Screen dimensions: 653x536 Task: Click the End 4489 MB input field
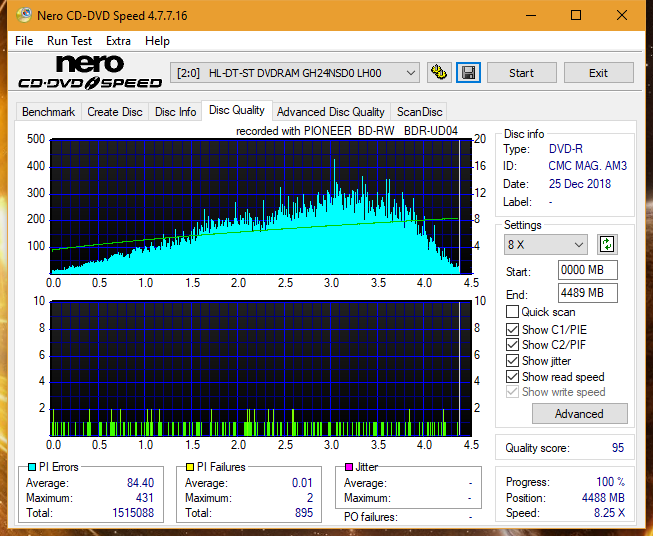click(x=588, y=293)
